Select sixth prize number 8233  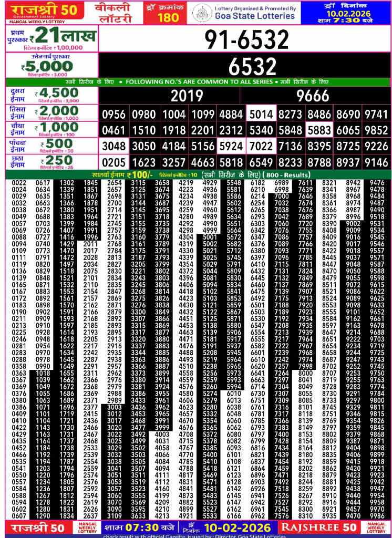(x=290, y=163)
